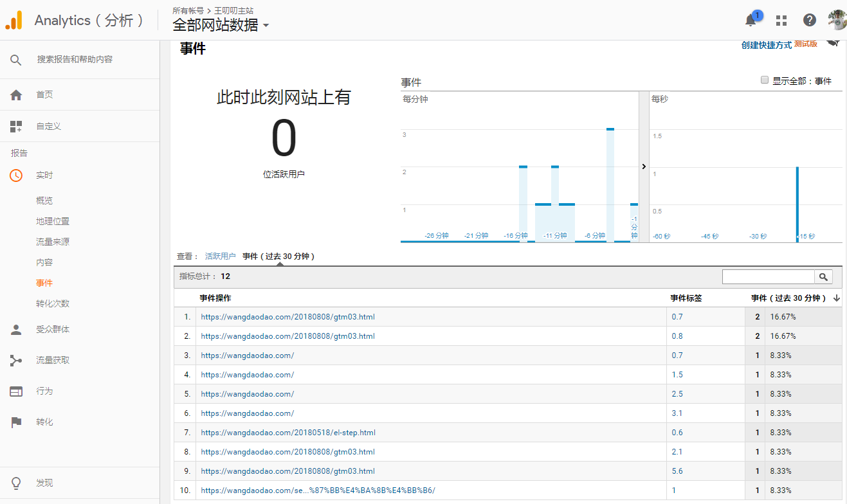Switch to the 活跃用户 view tab
Image resolution: width=847 pixels, height=504 pixels.
[221, 256]
